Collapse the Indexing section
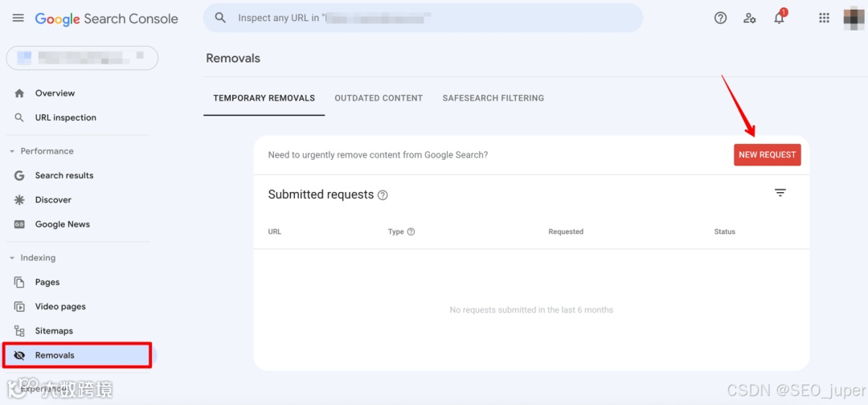 pyautogui.click(x=13, y=258)
